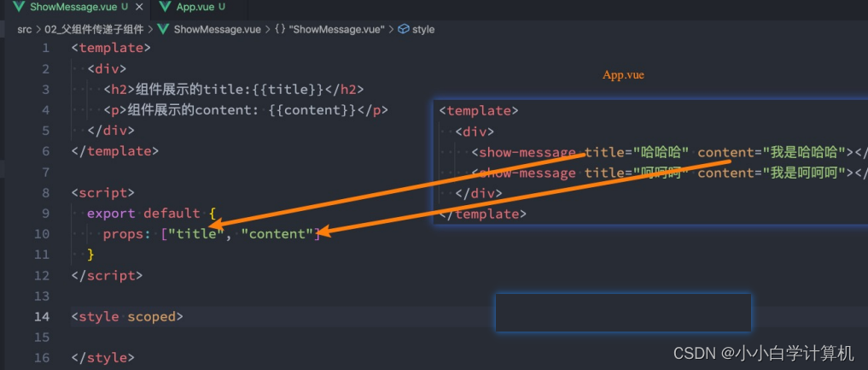Open the quoted "ShowMessage.vue" symbol breadcrumb
Image resolution: width=868 pixels, height=370 pixels.
click(x=337, y=29)
